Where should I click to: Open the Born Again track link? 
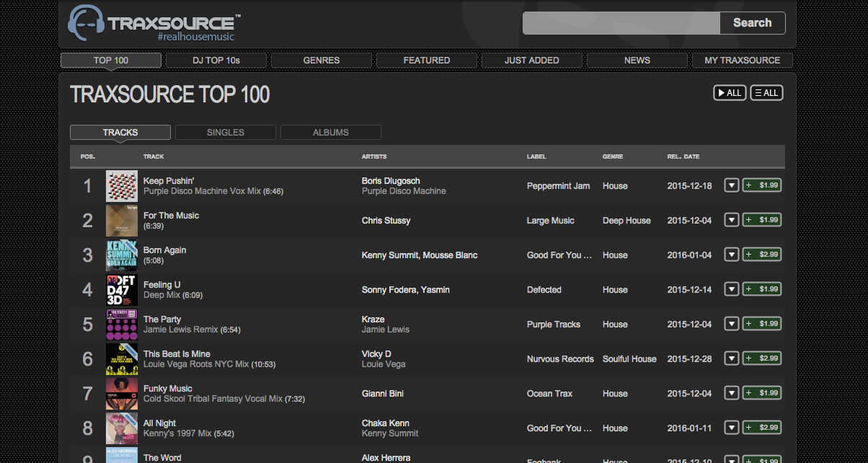pos(164,250)
